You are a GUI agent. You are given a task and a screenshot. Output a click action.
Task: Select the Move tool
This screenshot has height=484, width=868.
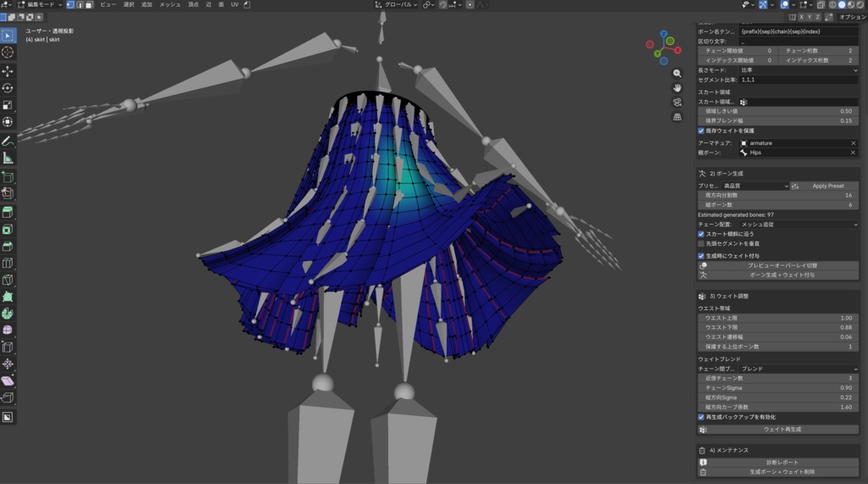8,71
